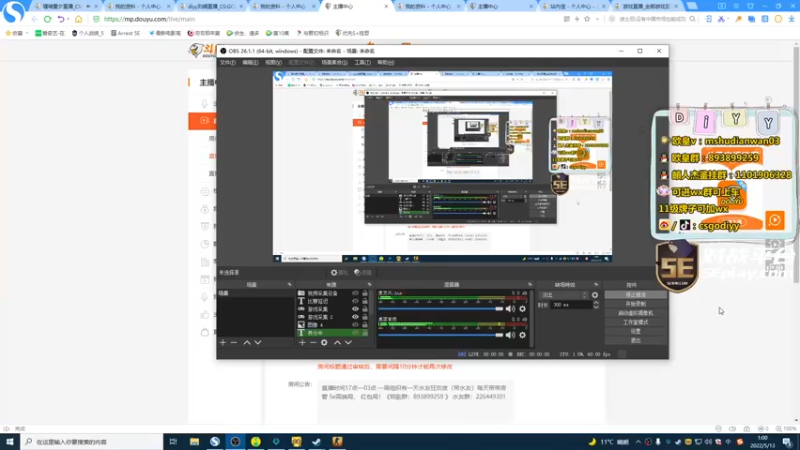Open settings gear for microphone audio channel
800x450 pixels.
click(x=522, y=308)
